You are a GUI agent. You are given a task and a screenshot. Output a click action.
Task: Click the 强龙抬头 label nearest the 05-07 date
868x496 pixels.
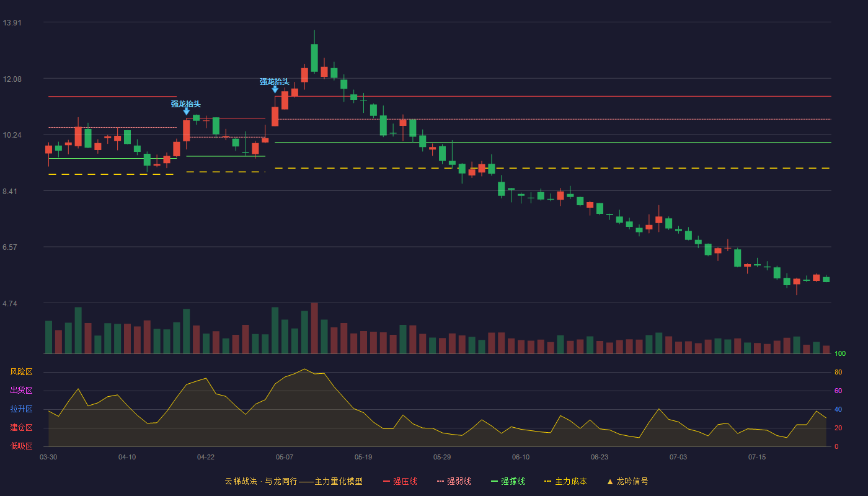(275, 82)
